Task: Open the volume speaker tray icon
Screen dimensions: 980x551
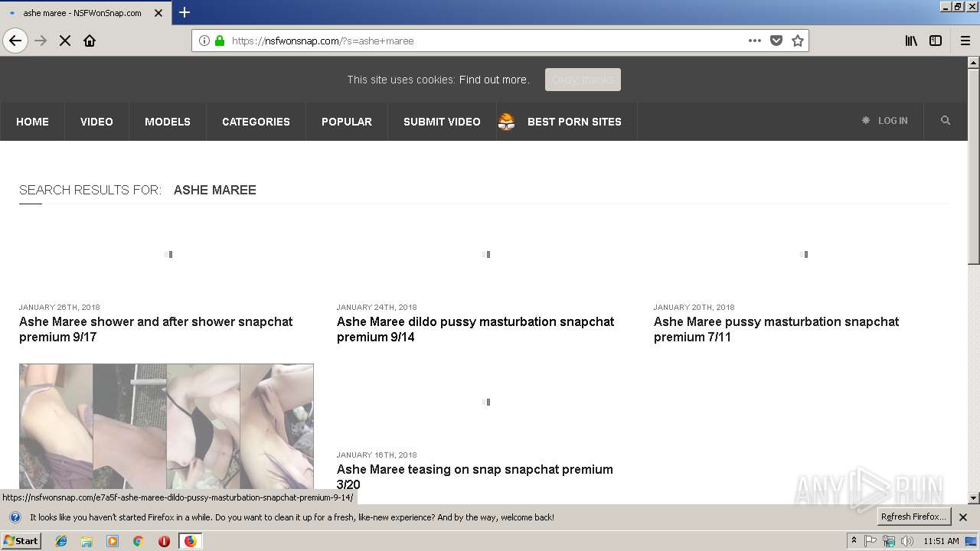Action: click(907, 541)
